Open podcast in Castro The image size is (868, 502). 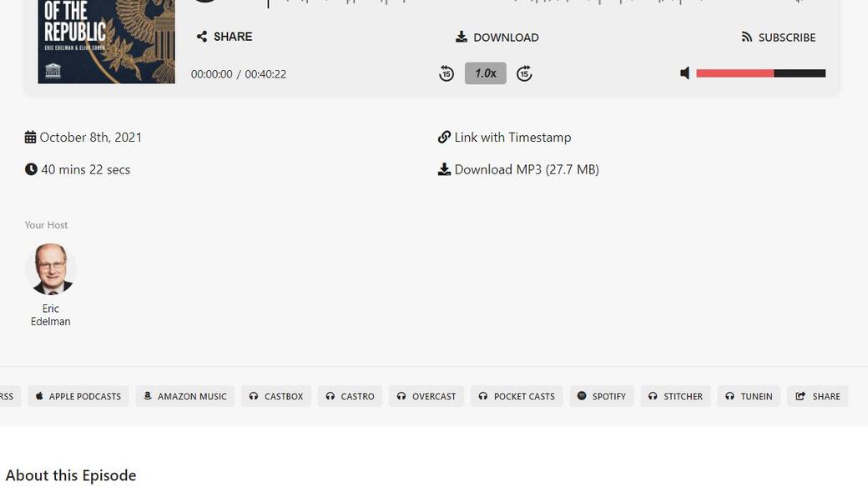350,396
